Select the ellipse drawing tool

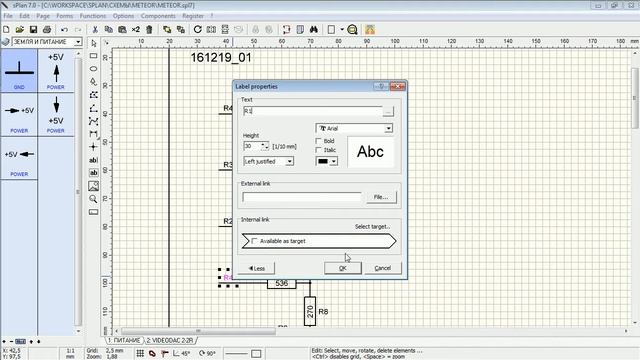(93, 69)
